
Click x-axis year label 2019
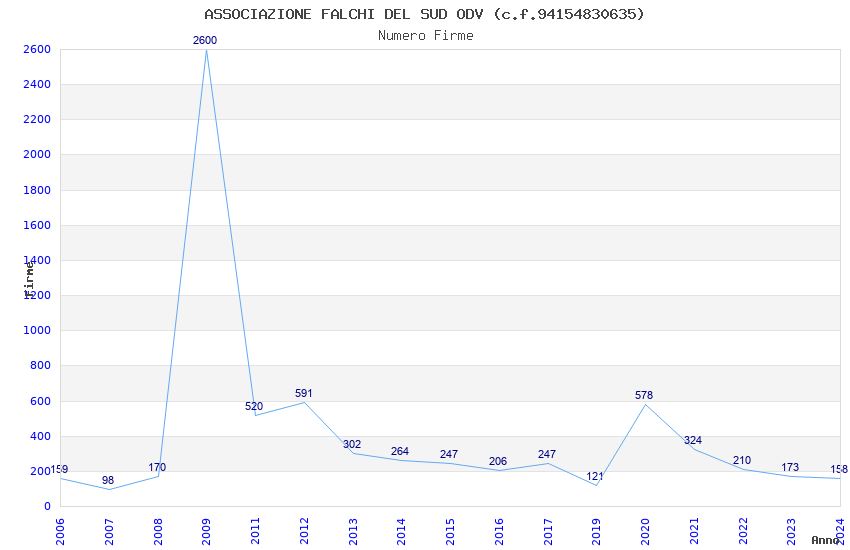click(597, 532)
